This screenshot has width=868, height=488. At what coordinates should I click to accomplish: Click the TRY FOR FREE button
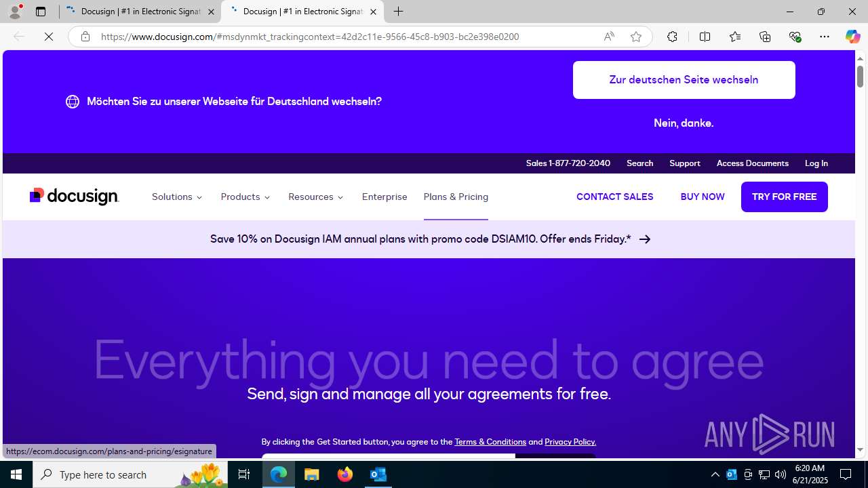pos(784,197)
